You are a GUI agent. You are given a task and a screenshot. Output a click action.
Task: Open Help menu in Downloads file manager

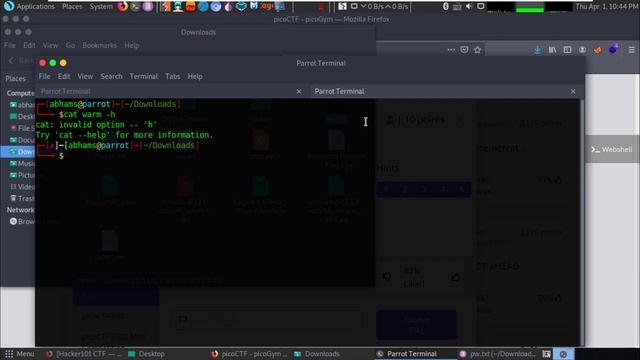coord(132,45)
